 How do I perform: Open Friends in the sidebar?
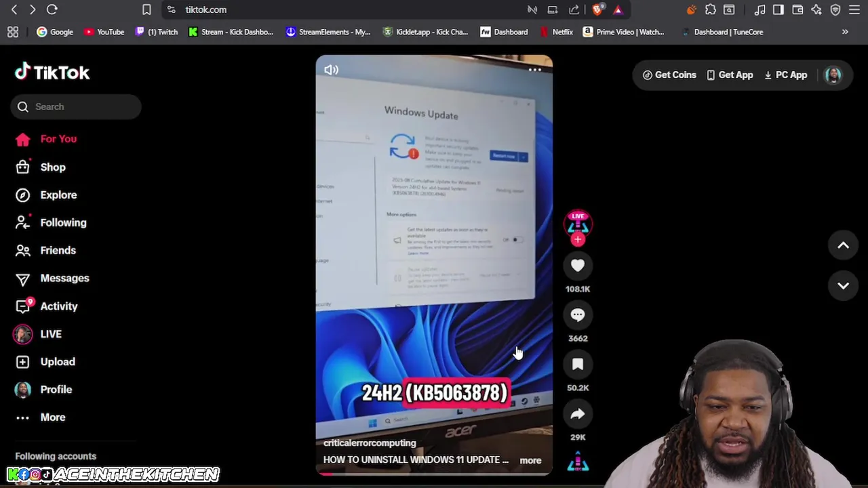click(x=47, y=250)
